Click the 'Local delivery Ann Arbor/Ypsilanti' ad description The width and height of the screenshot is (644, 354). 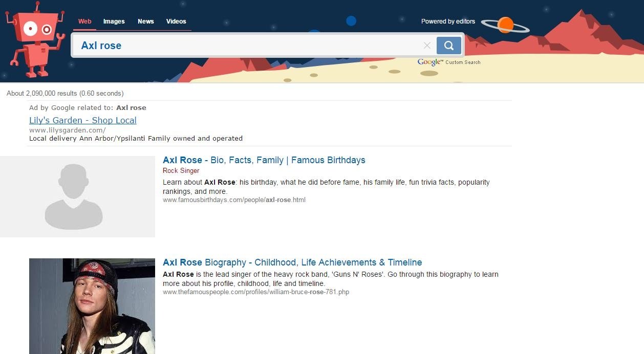(136, 138)
